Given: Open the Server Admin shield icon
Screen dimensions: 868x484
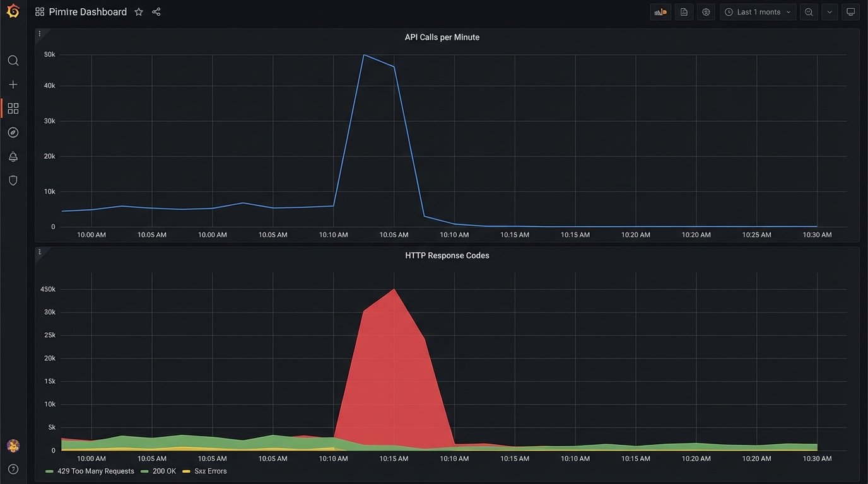Looking at the screenshot, I should click(13, 180).
